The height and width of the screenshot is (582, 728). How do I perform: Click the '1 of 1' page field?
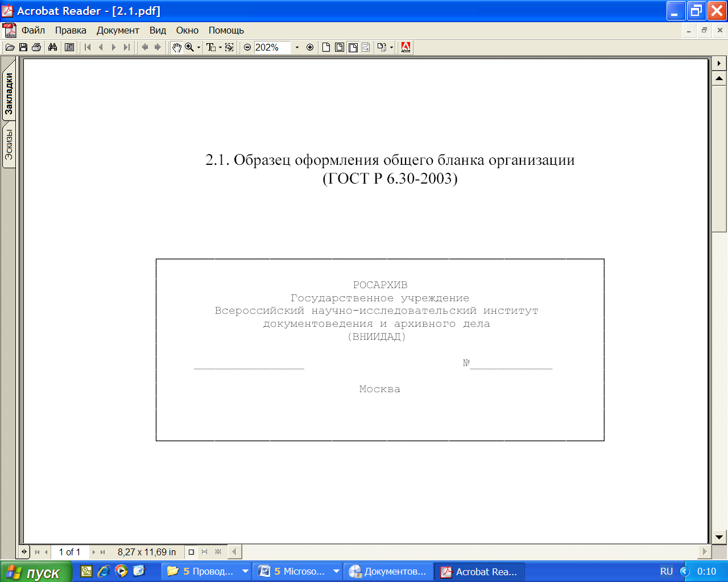click(x=70, y=552)
